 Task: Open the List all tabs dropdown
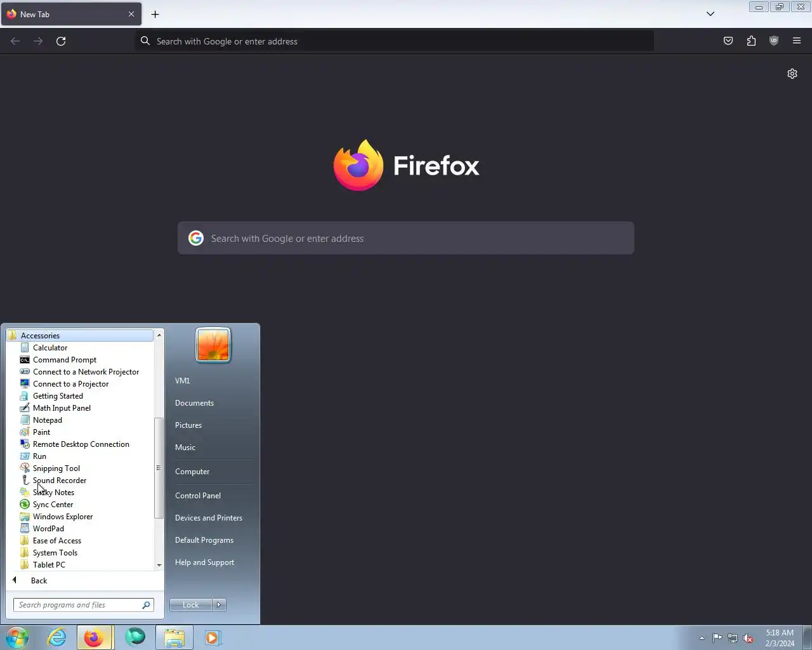point(710,14)
